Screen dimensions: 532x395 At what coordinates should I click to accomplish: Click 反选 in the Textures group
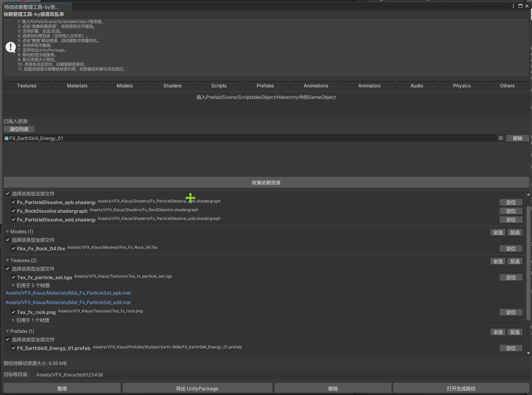tap(515, 261)
